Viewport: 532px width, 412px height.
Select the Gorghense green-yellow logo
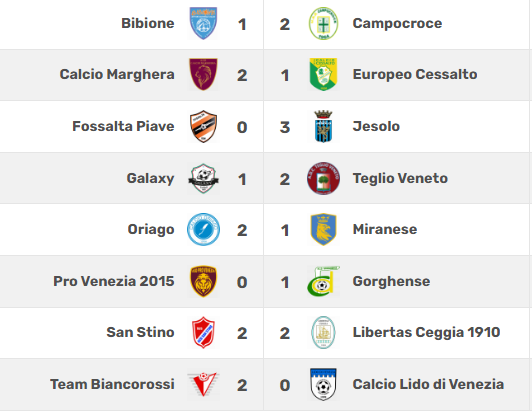[323, 281]
